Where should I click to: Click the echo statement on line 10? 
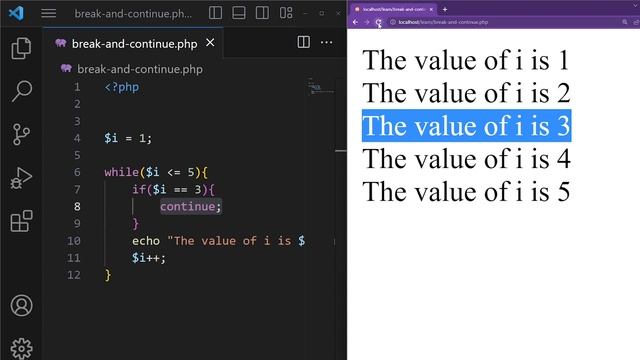(218, 241)
